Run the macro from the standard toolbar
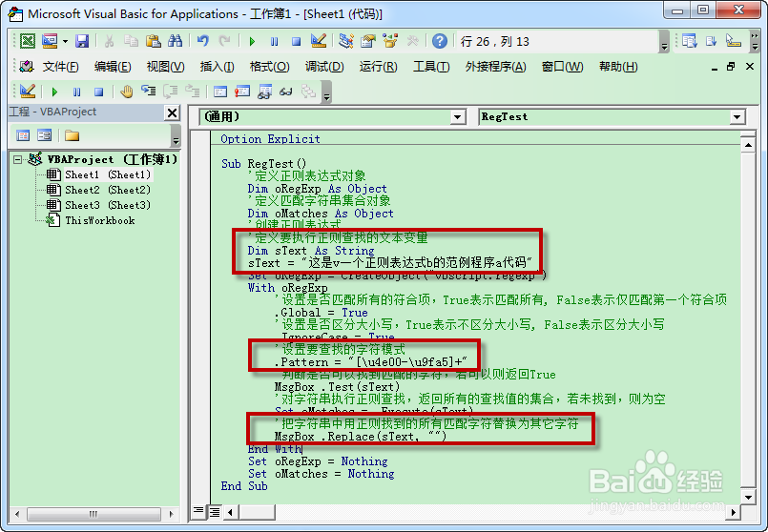 click(252, 42)
